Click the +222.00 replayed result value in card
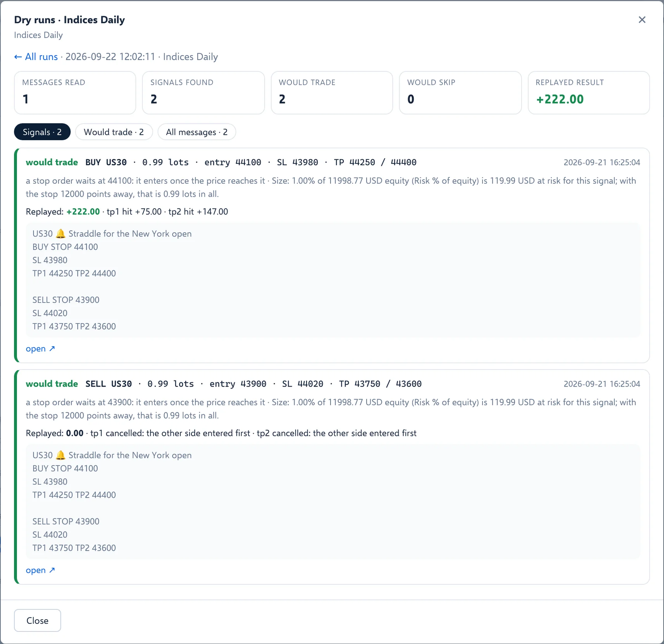This screenshot has height=644, width=664. coord(560,99)
